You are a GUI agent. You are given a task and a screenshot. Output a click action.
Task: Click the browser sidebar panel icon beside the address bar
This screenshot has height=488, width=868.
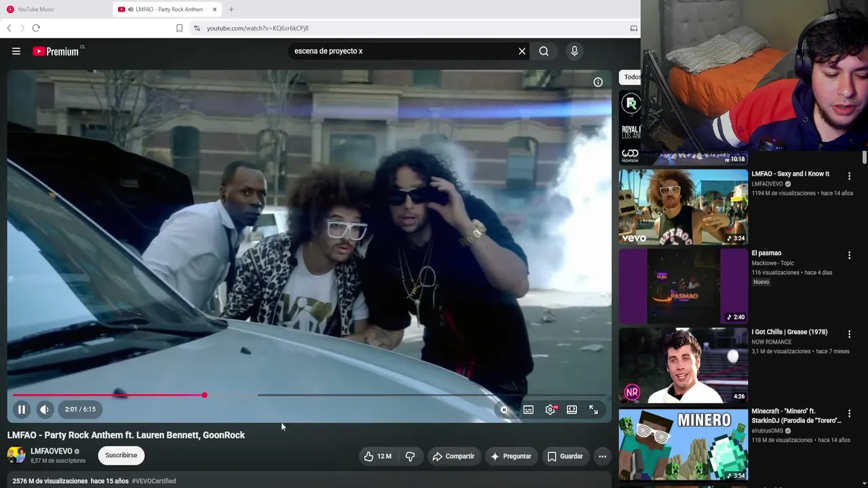click(633, 28)
